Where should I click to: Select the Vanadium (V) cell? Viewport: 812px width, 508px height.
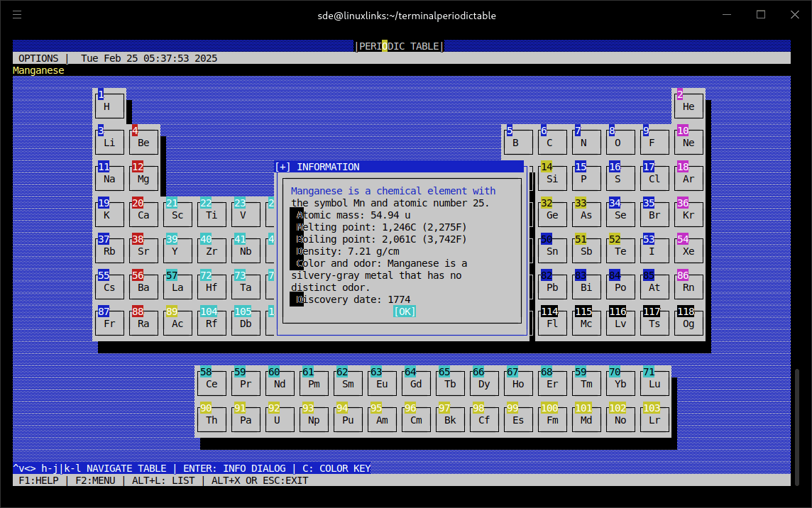coord(246,215)
